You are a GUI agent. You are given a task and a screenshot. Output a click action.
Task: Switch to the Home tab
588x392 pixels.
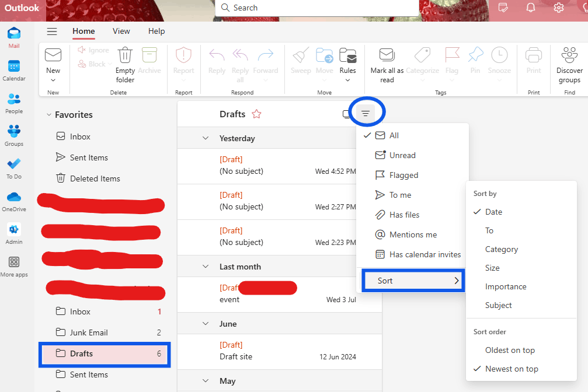[83, 32]
